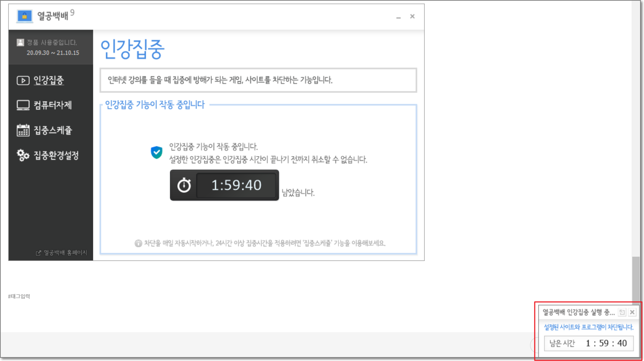
Task: Close the 인강집중 실행 중 popup
Action: pos(632,312)
